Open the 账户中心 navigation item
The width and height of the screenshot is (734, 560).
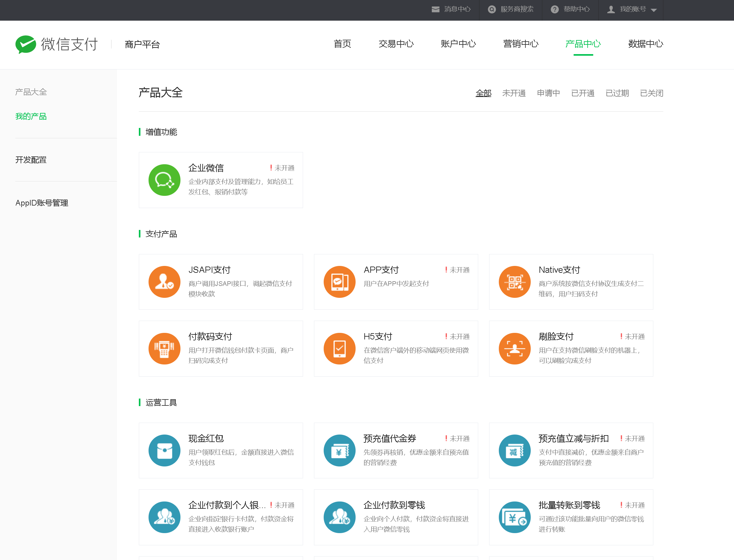458,44
